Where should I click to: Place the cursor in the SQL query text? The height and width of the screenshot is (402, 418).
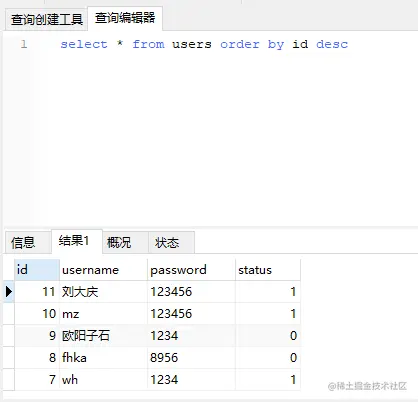[x=204, y=44]
